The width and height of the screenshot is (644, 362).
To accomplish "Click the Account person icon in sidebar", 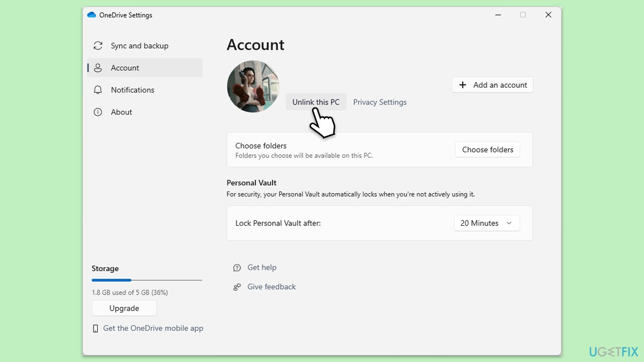I will point(98,68).
